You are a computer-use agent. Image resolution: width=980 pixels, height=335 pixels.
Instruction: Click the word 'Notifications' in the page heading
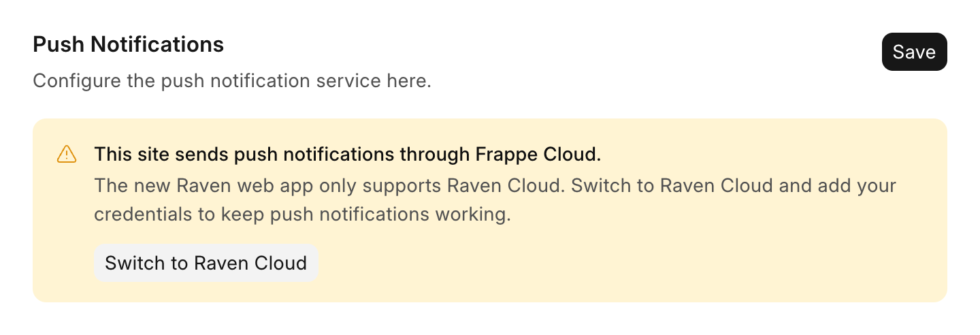[x=157, y=44]
